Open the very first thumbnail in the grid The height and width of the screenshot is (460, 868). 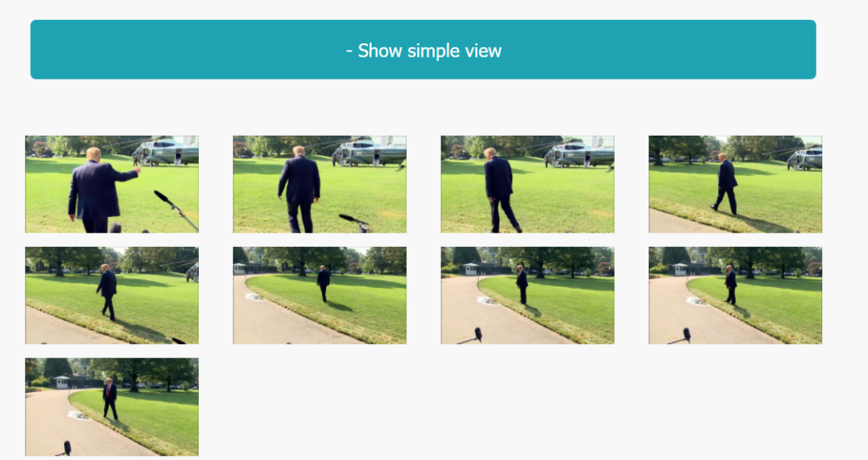[112, 184]
